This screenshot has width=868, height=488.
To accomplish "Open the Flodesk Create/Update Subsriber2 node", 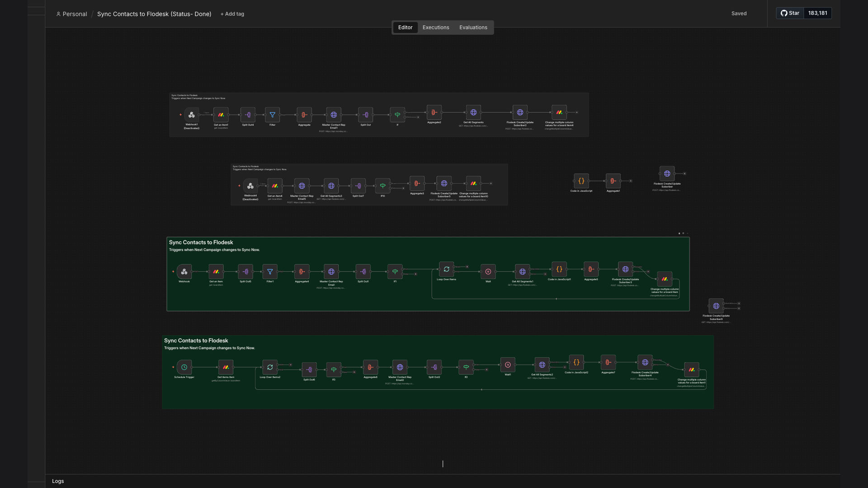I will tap(520, 113).
